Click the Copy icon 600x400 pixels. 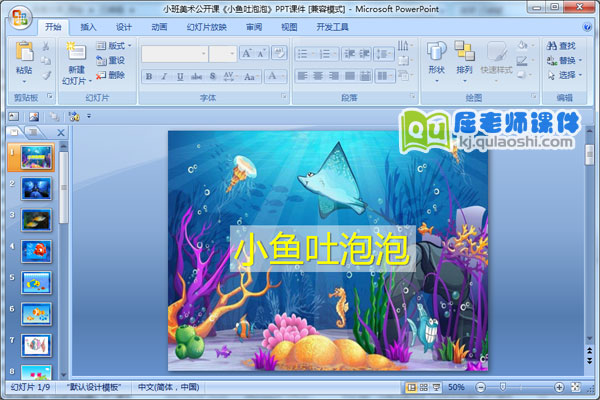(x=46, y=60)
